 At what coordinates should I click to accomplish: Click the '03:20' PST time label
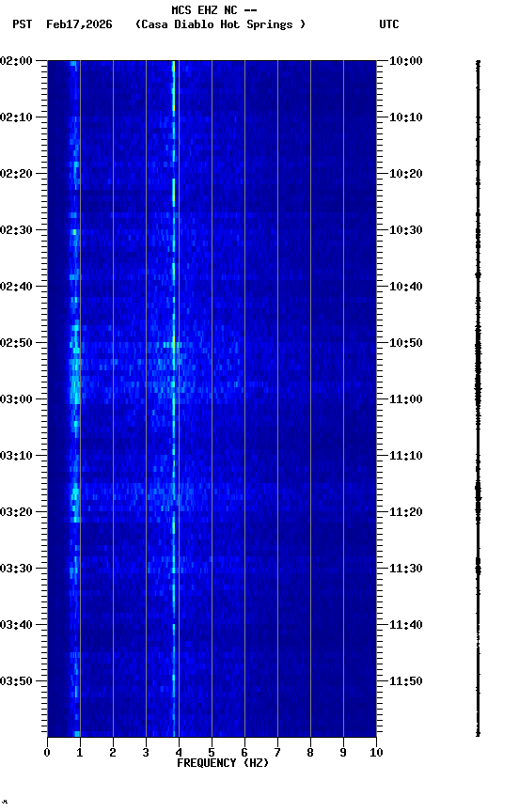(x=16, y=512)
